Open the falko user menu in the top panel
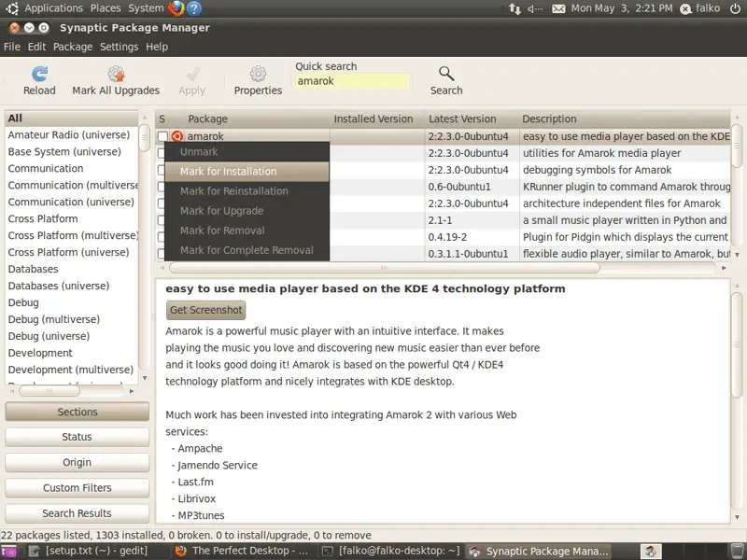This screenshot has height=560, width=747. click(x=700, y=8)
